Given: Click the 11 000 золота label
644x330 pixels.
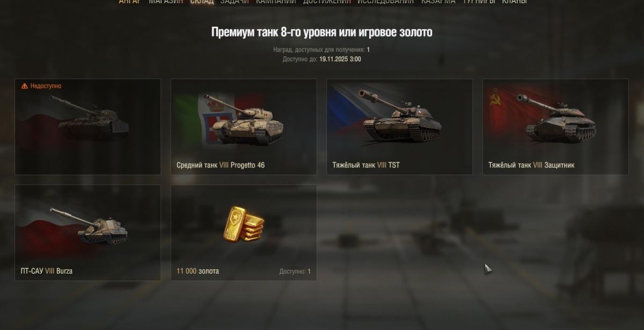Looking at the screenshot, I should [x=197, y=271].
